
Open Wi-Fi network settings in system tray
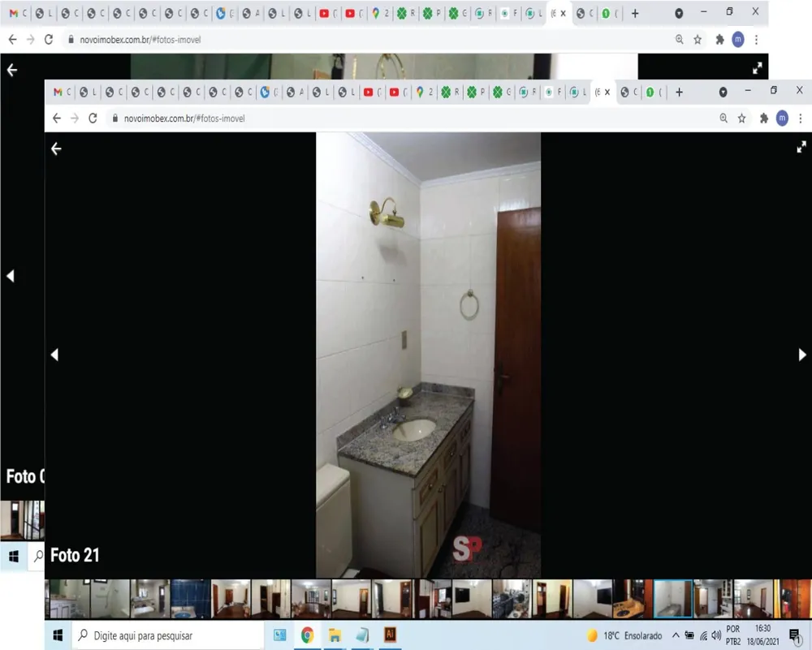(703, 635)
